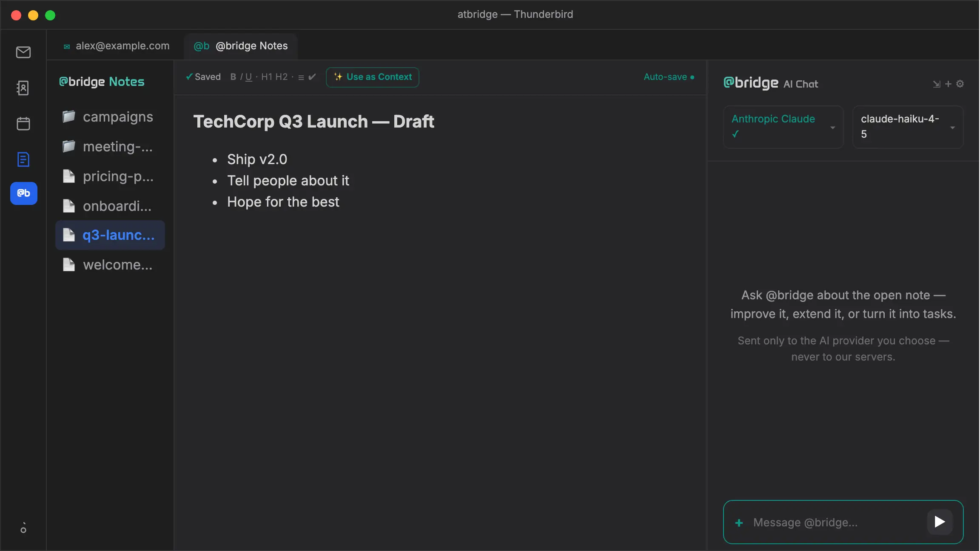Click the TechCorp Q3 Launch — Draft title
The width and height of the screenshot is (980, 551).
click(x=314, y=122)
